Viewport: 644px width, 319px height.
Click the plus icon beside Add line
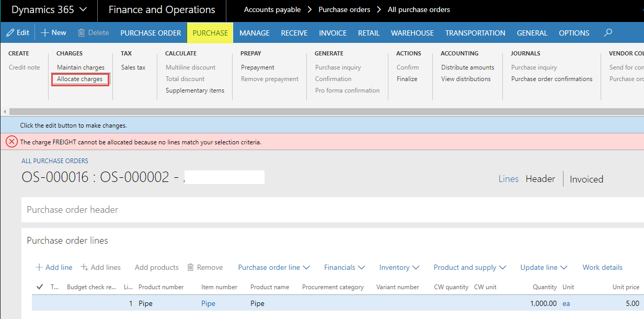(x=39, y=267)
